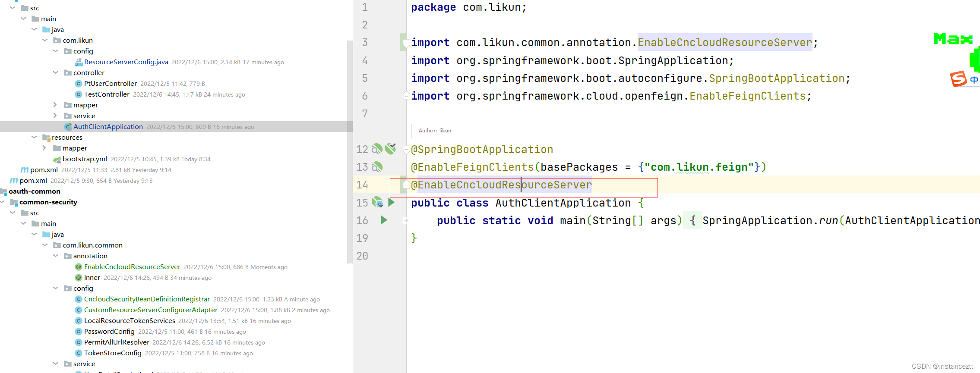Click the AuthClientApplication Spring Boot class icon
The width and height of the screenshot is (980, 373).
point(68,127)
